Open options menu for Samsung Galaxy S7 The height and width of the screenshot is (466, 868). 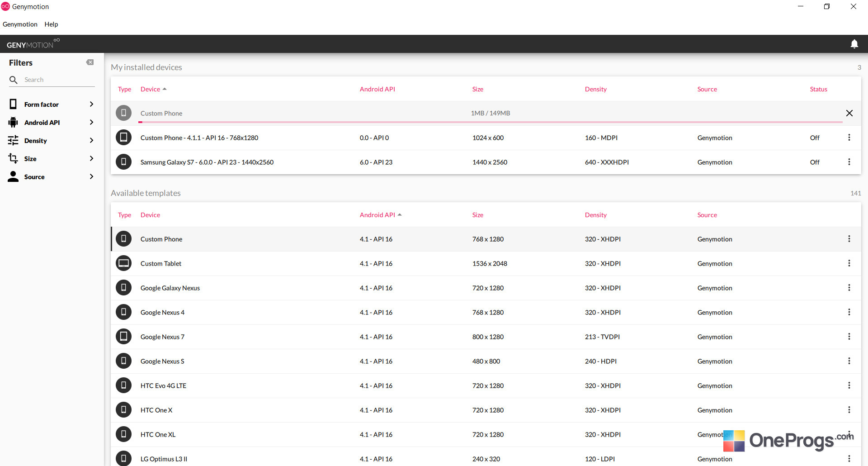849,162
